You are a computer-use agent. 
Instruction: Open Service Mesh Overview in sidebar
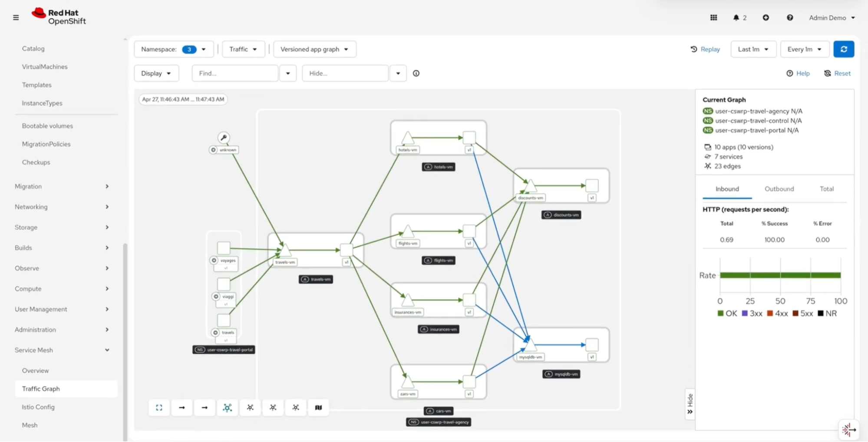[35, 370]
